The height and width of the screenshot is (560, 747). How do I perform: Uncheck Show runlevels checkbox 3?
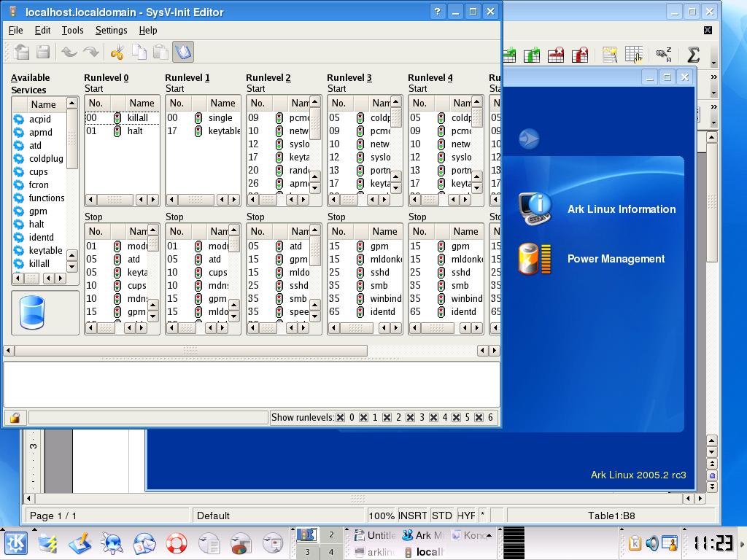pyautogui.click(x=410, y=418)
